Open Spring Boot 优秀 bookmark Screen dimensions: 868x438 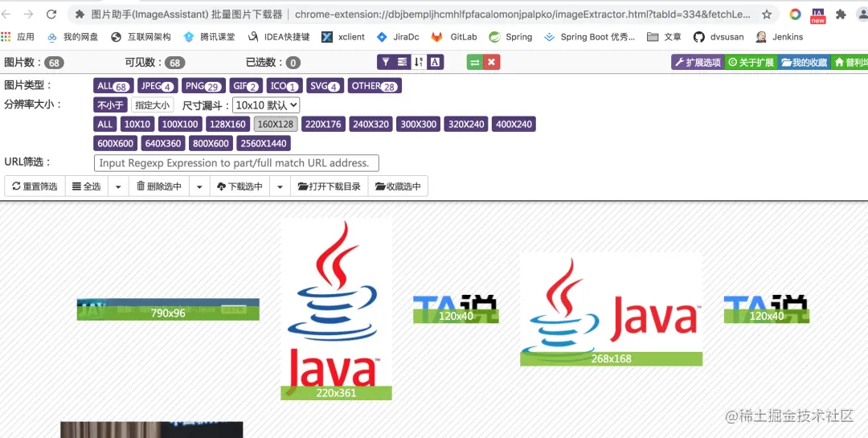(x=590, y=37)
